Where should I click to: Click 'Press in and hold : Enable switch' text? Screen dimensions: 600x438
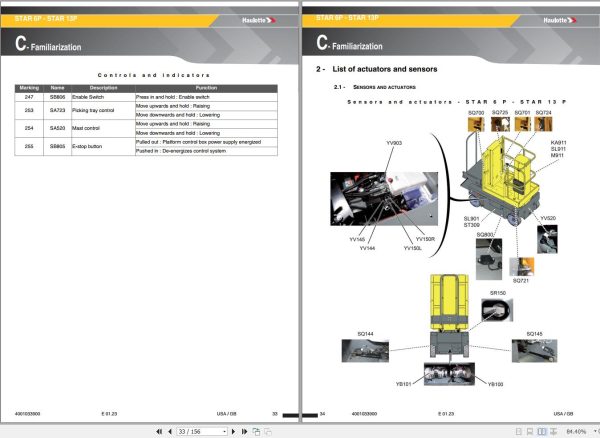tap(173, 97)
